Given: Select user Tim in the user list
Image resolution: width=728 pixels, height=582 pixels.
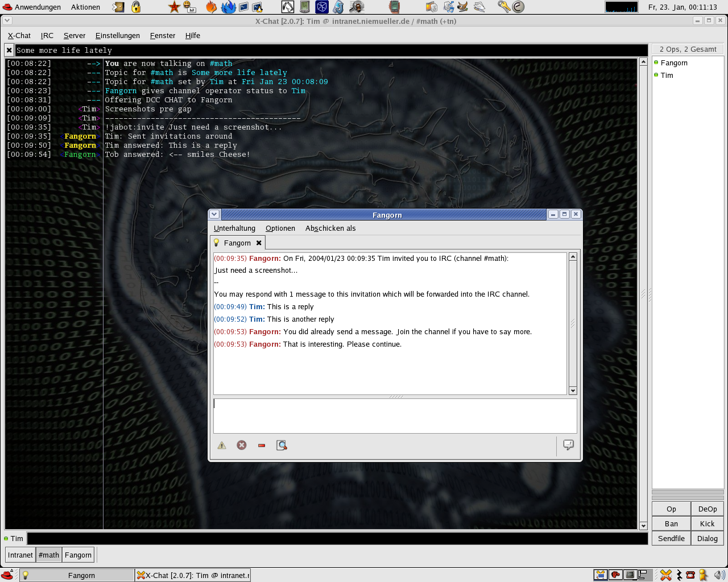Looking at the screenshot, I should pyautogui.click(x=667, y=76).
